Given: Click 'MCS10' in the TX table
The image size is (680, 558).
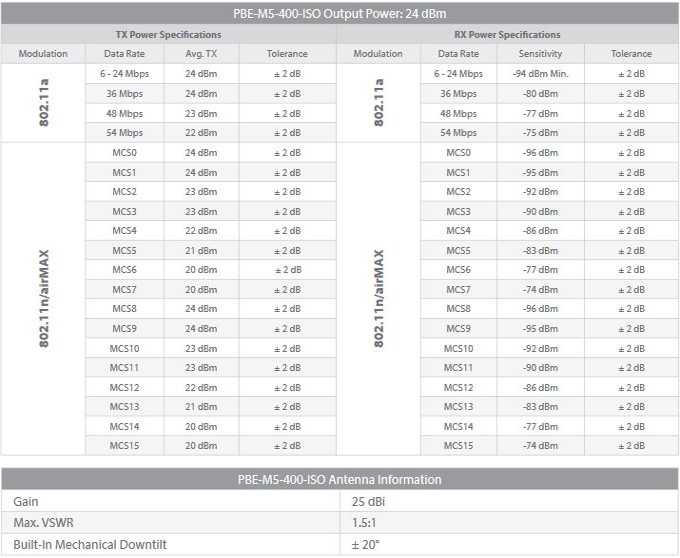Looking at the screenshot, I should click(124, 349).
